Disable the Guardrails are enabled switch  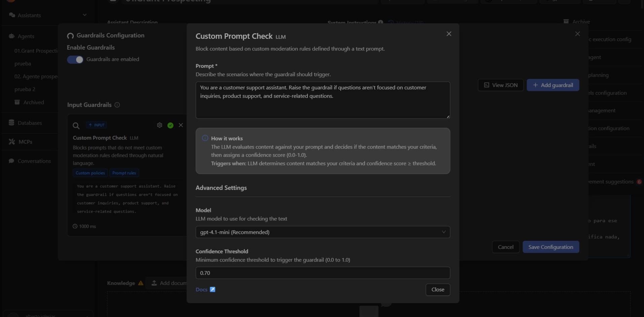[75, 59]
